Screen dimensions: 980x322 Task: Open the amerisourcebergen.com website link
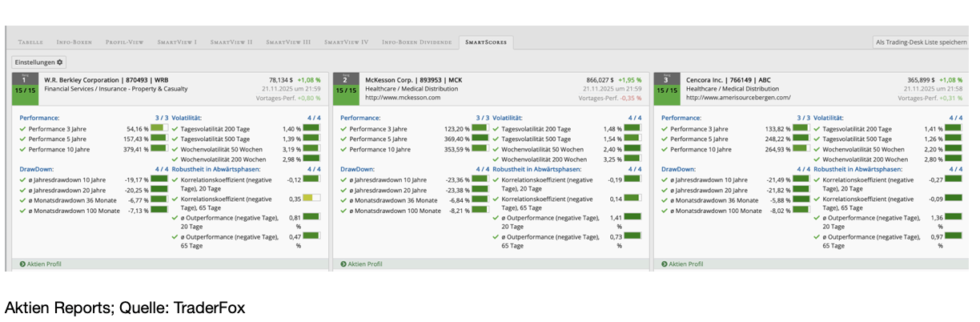point(738,98)
